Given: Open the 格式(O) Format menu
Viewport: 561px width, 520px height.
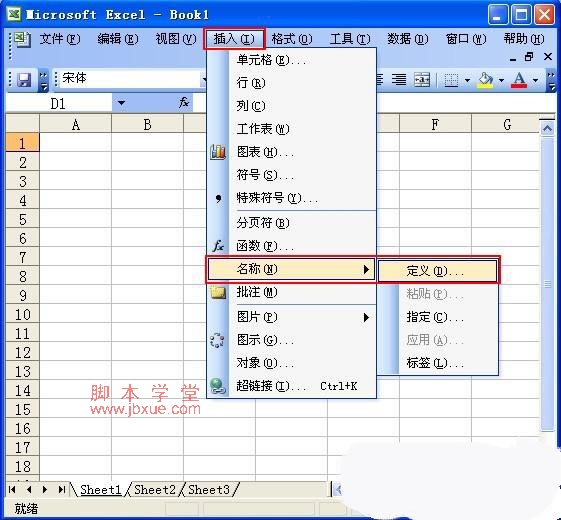Looking at the screenshot, I should [x=292, y=39].
